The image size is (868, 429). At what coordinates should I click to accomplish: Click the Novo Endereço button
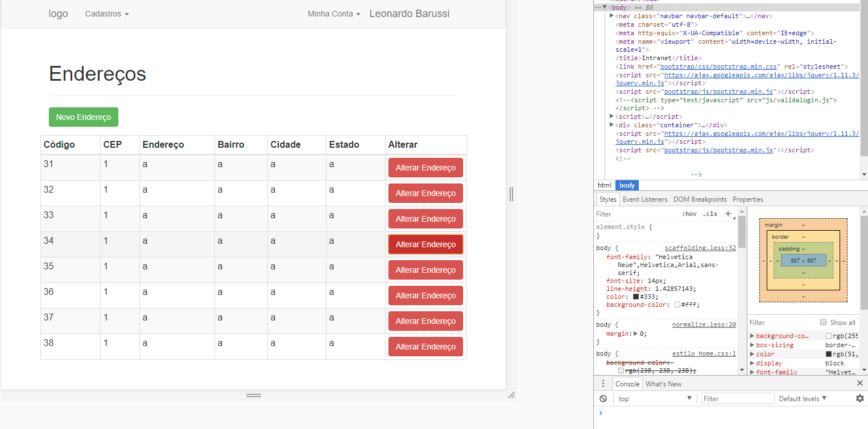(84, 117)
